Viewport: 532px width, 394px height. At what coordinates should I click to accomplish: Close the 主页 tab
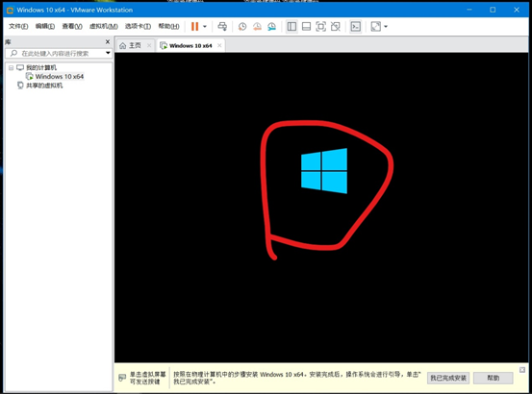point(149,45)
